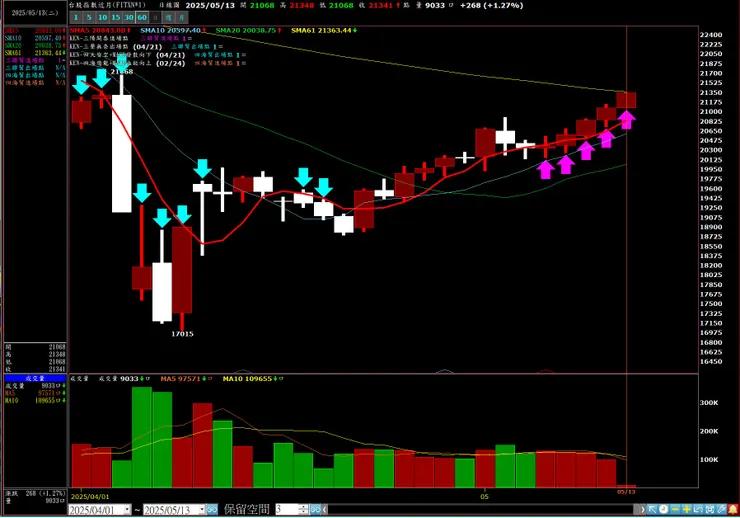Click date 2025/05/13 in title bar

(x=210, y=5)
